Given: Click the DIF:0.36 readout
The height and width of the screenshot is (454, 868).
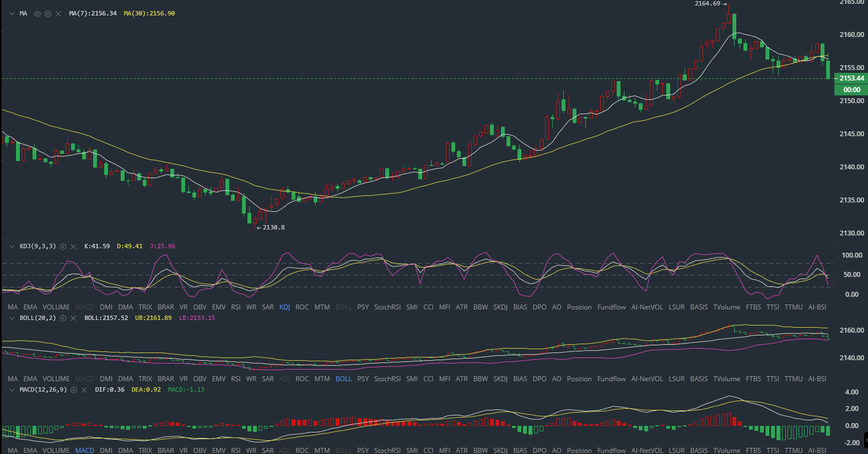Looking at the screenshot, I should click(110, 389).
